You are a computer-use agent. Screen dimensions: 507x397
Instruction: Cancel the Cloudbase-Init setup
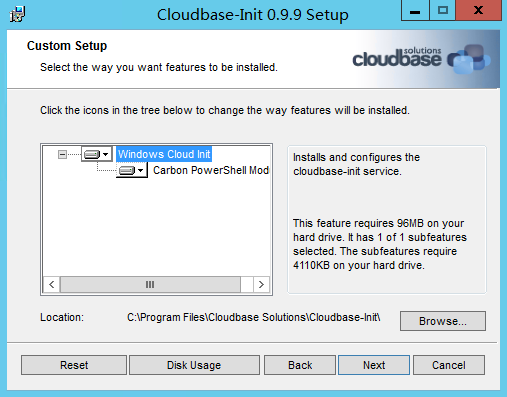click(x=449, y=365)
